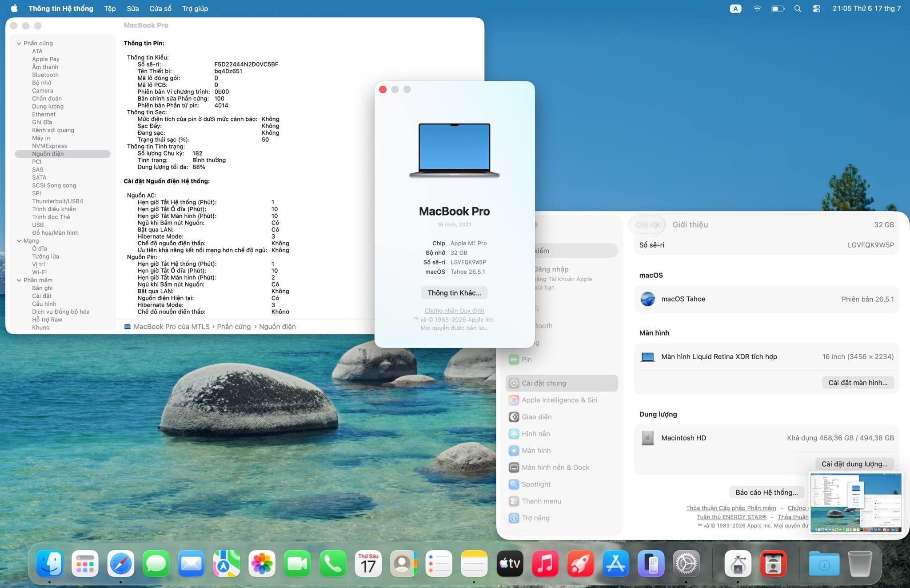Open Spotlight settings in System Settings sidebar
Viewport: 910px width, 588px height.
tap(562, 484)
